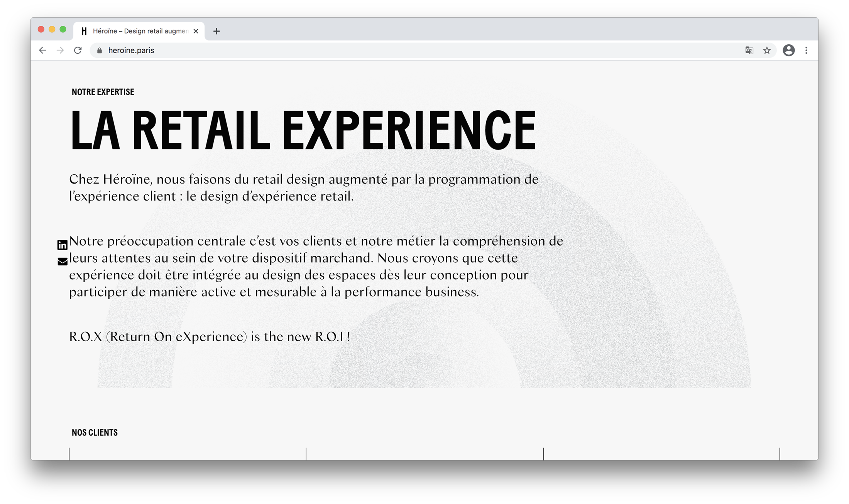Reload the heroine.paris page
This screenshot has width=849, height=504.
point(78,51)
